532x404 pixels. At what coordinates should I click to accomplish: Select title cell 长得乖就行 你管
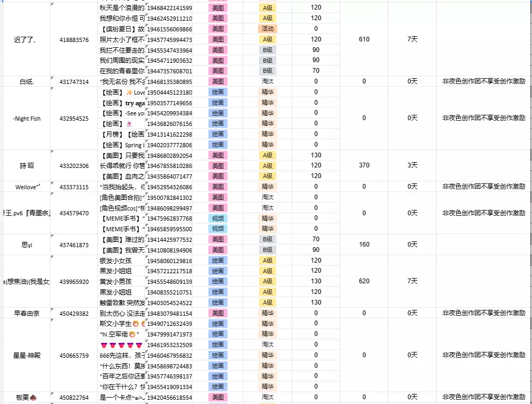pyautogui.click(x=122, y=166)
